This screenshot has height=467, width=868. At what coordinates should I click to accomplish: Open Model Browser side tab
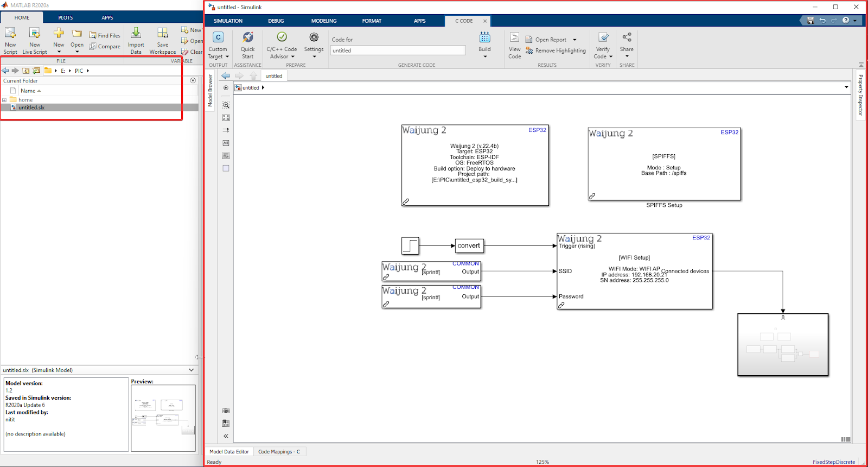pos(210,90)
